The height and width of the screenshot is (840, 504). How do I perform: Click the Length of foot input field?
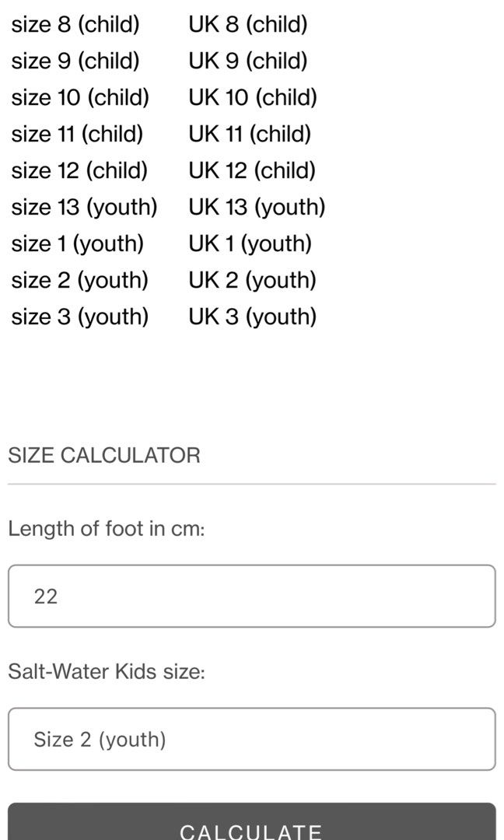point(252,596)
